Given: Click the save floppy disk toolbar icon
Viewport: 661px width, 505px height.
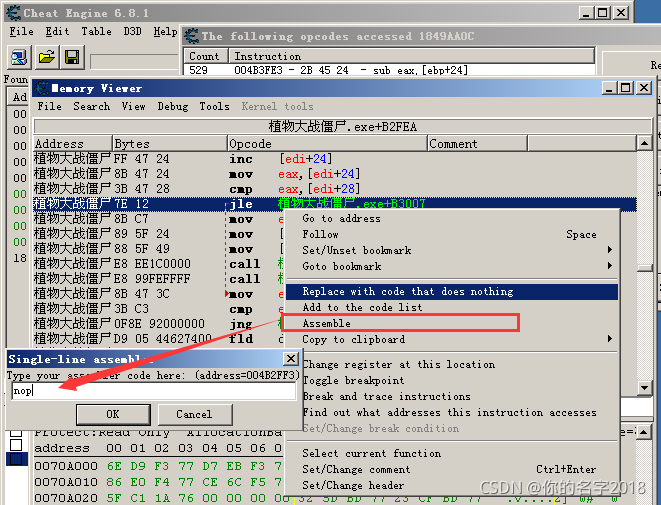Looking at the screenshot, I should (x=72, y=57).
